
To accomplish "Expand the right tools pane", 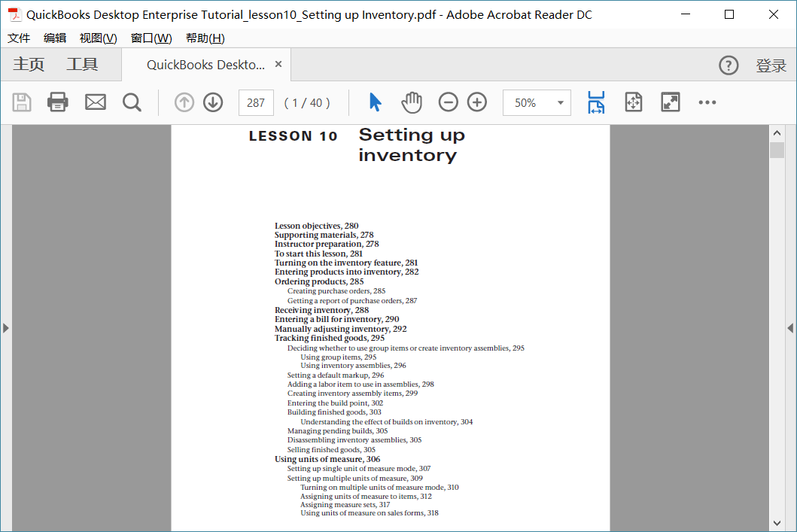I will coord(790,328).
